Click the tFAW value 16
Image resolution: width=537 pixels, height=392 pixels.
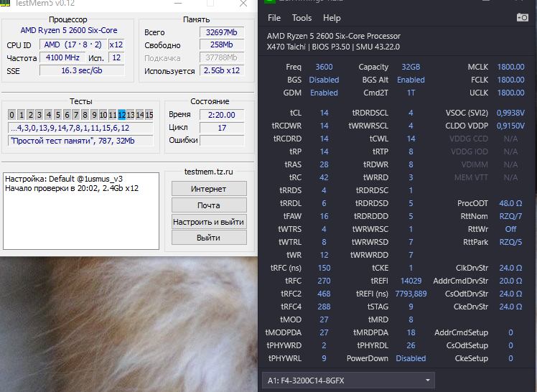click(x=324, y=216)
